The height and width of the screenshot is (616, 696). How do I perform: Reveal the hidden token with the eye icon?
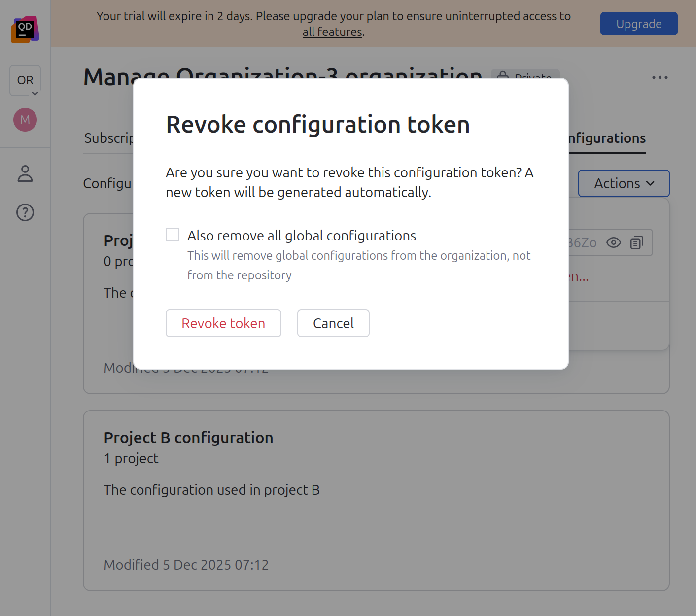[x=614, y=242]
